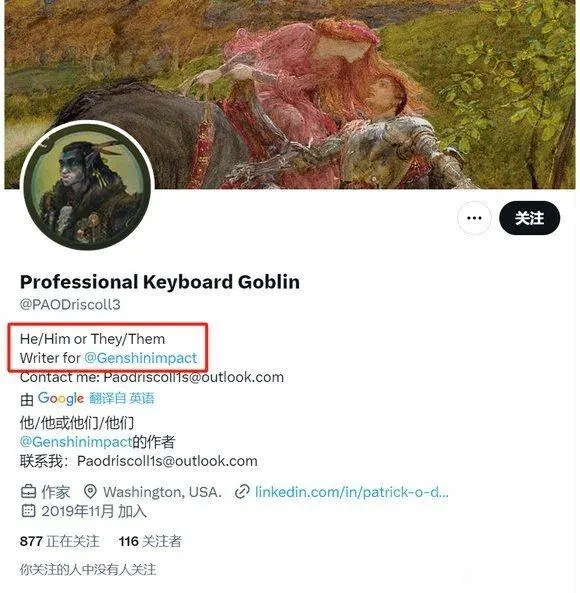
Task: Click the chain link icon before linkedin
Action: [x=242, y=492]
